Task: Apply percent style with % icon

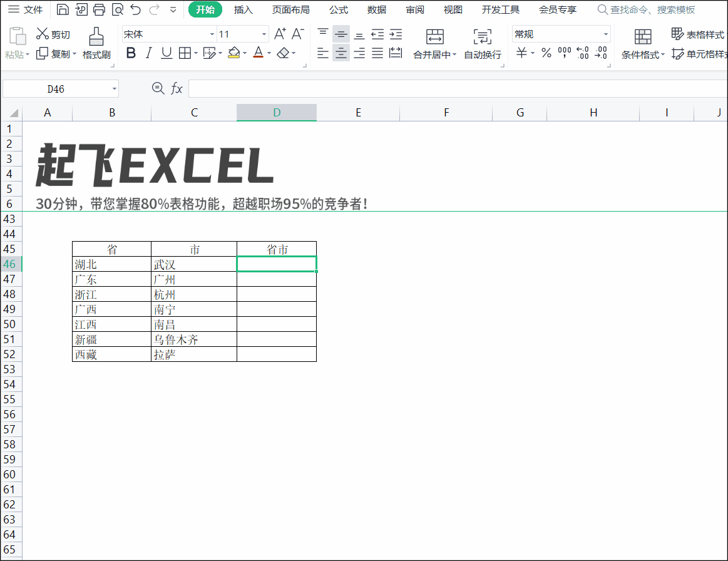Action: (x=546, y=53)
